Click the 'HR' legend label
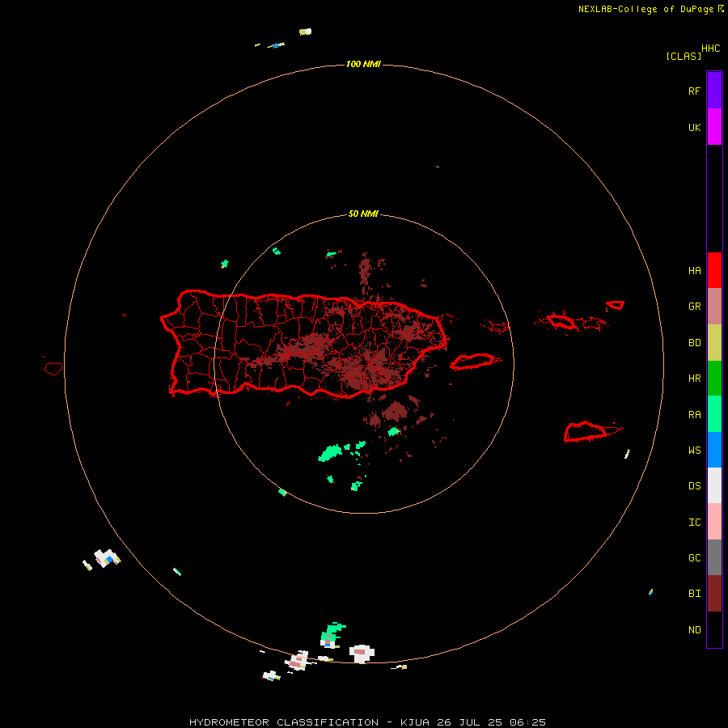 click(x=694, y=379)
